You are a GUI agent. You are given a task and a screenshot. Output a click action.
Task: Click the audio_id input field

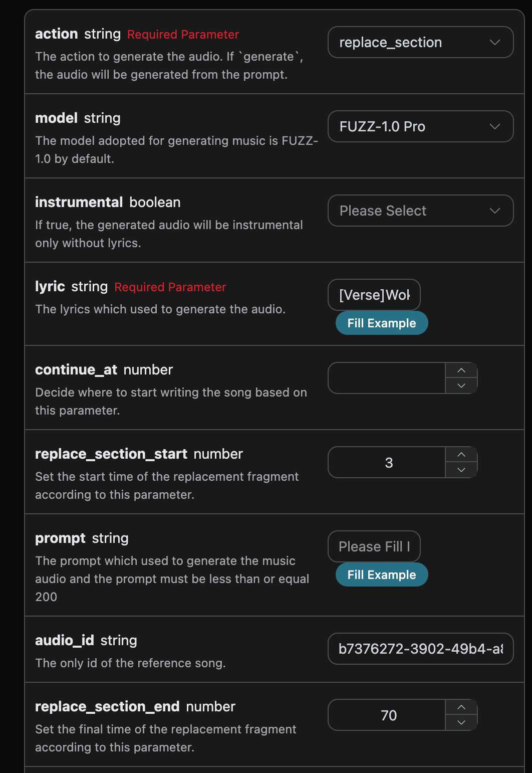tap(420, 649)
